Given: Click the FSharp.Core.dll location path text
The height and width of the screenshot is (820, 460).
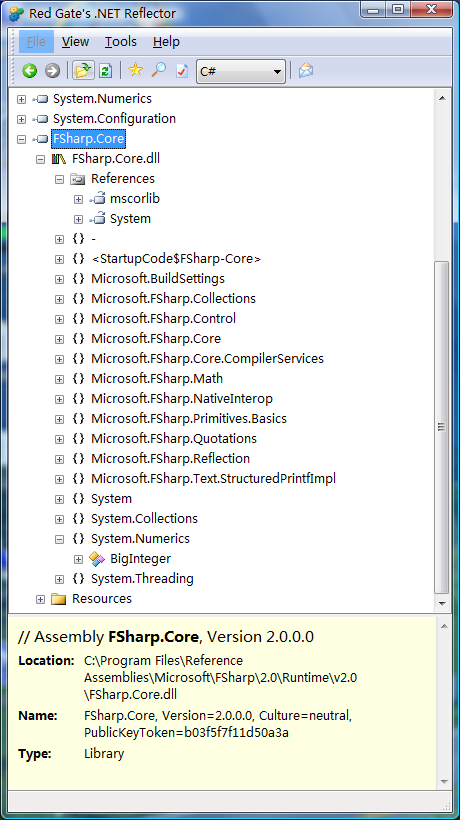Looking at the screenshot, I should (x=221, y=678).
